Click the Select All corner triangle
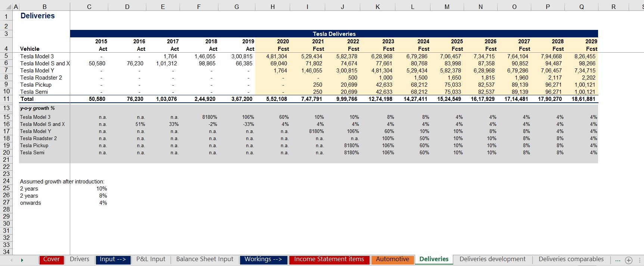 9,7
